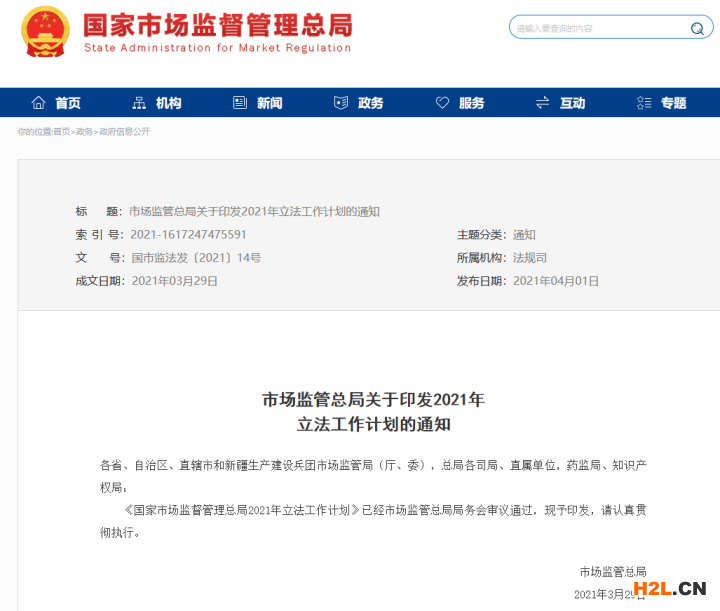The image size is (720, 611).
Task: Click the newspaper icon beside 新闻
Action: point(240,103)
